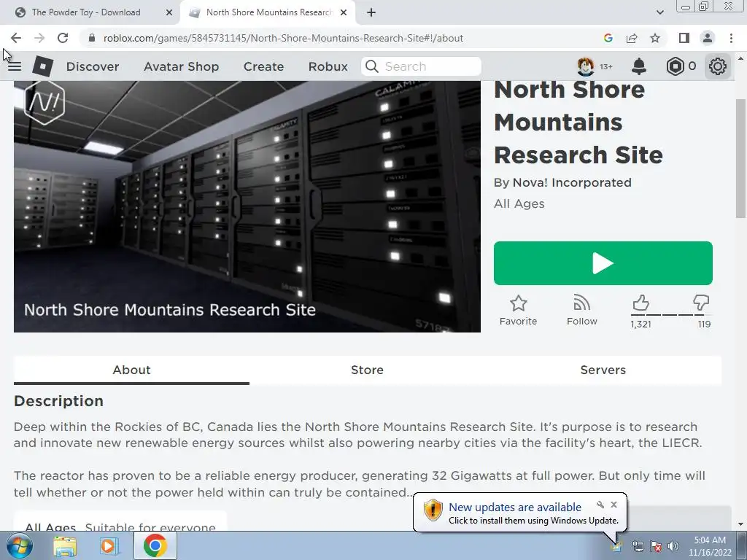
Task: Open the taskbar clock and date
Action: coord(710,546)
